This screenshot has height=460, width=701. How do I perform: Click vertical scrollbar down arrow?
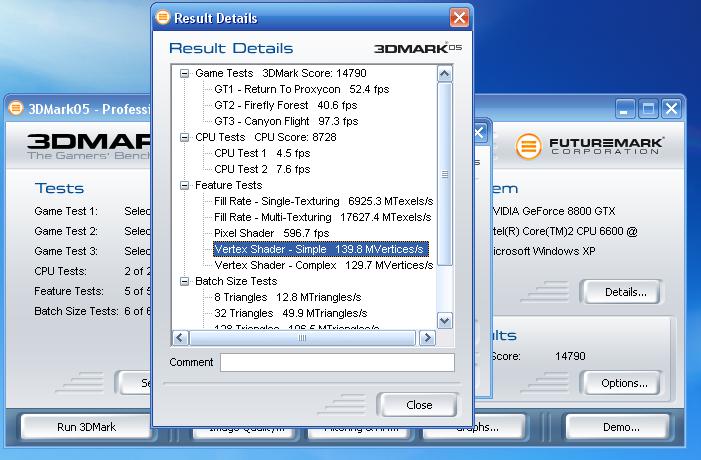[444, 321]
